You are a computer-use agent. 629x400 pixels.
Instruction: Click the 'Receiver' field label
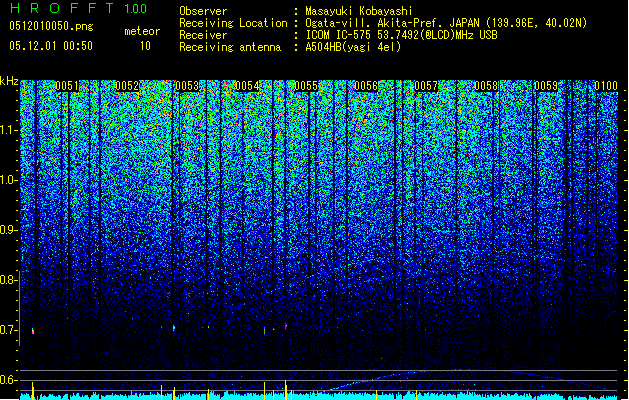coord(203,35)
